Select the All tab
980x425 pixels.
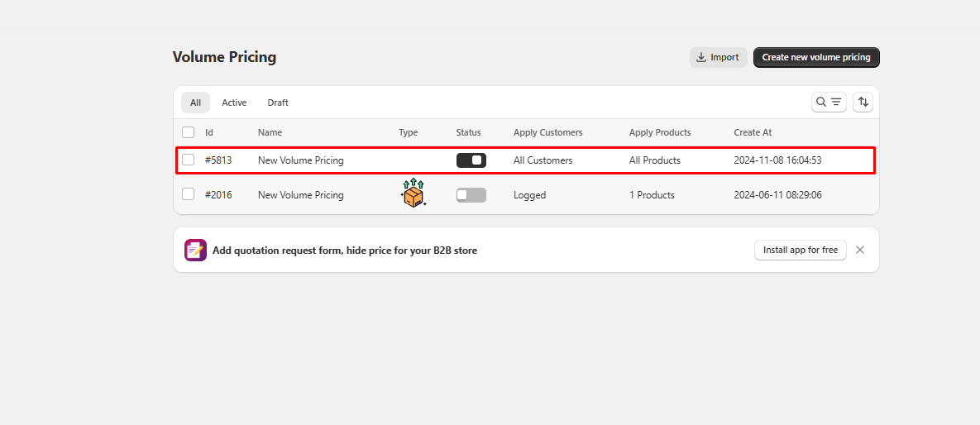click(x=195, y=103)
